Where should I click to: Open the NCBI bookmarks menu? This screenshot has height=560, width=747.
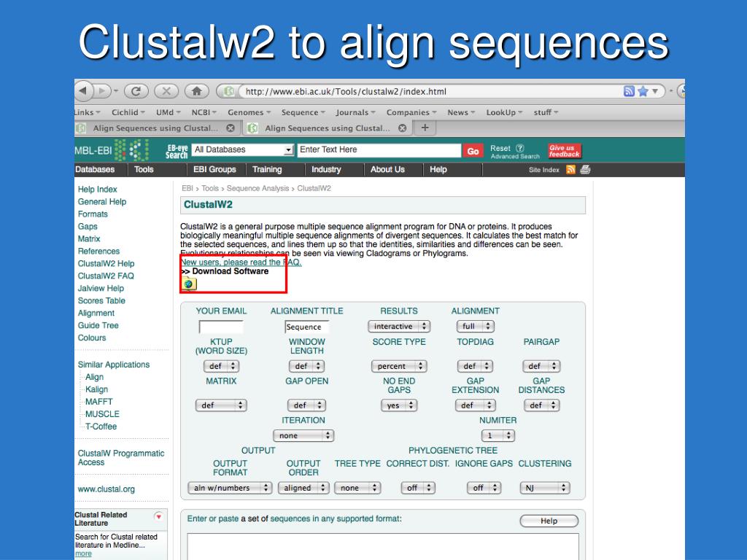tap(204, 112)
